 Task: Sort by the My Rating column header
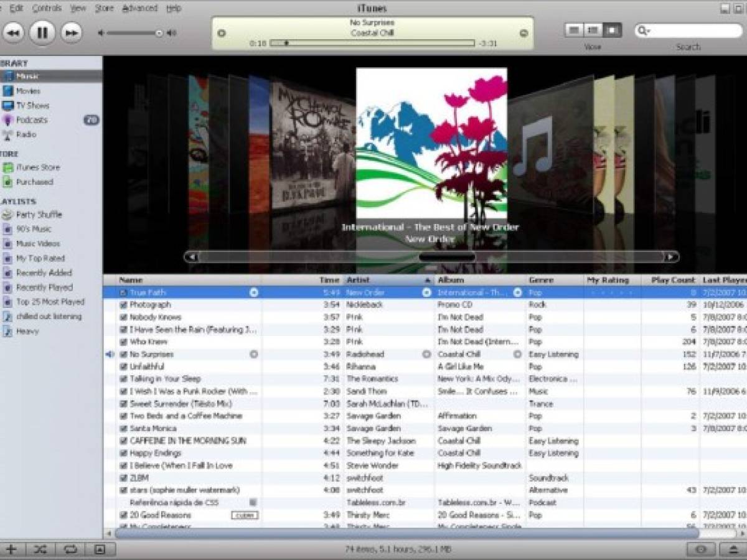pos(613,280)
